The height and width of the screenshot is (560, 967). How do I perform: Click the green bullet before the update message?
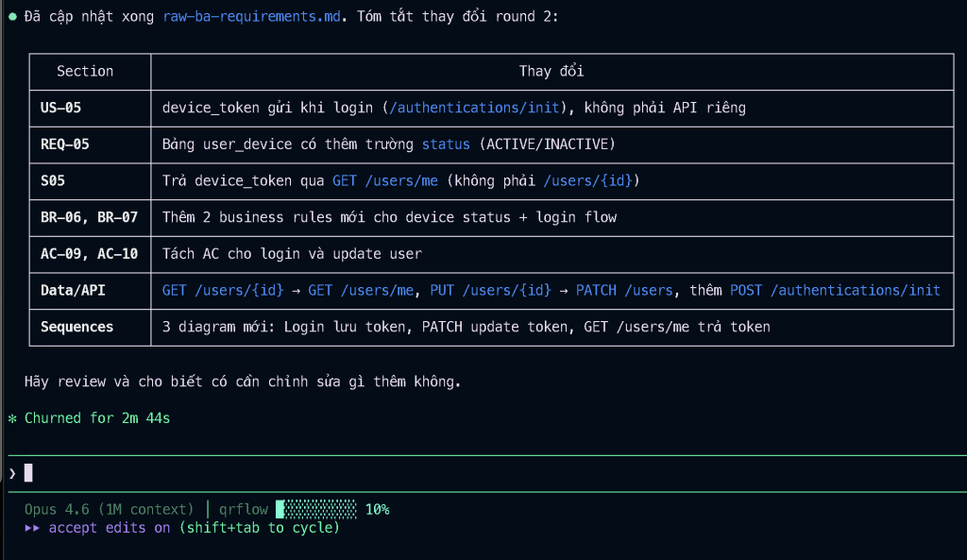point(12,17)
